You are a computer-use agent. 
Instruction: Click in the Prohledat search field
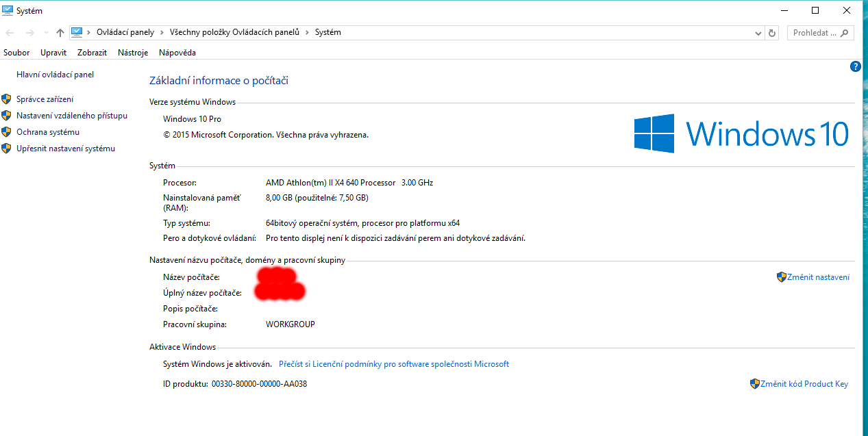pyautogui.click(x=815, y=33)
